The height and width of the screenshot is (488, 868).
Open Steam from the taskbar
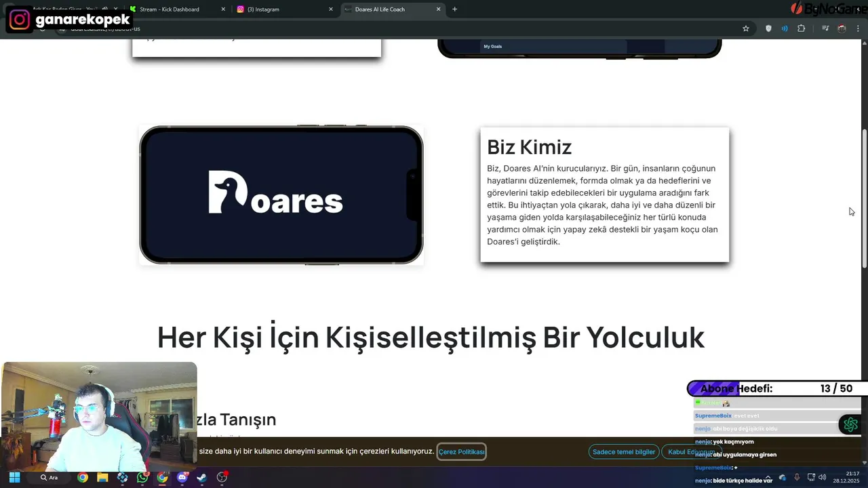[x=201, y=477]
